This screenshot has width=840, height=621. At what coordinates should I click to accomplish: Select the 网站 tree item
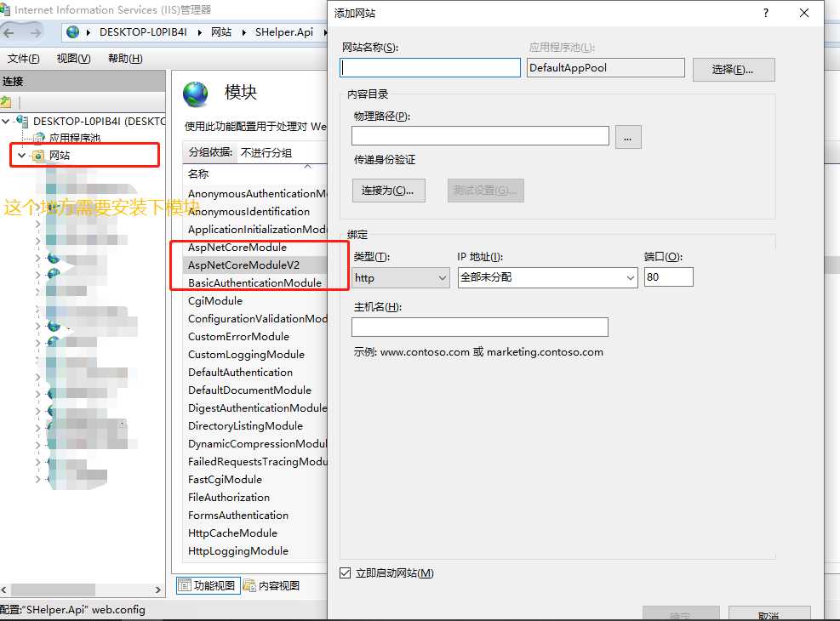point(60,155)
